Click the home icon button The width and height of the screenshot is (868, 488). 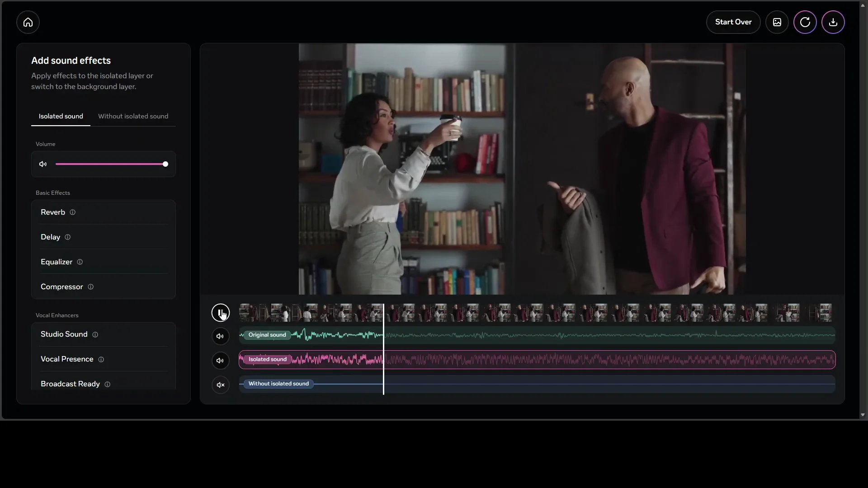[x=28, y=22]
